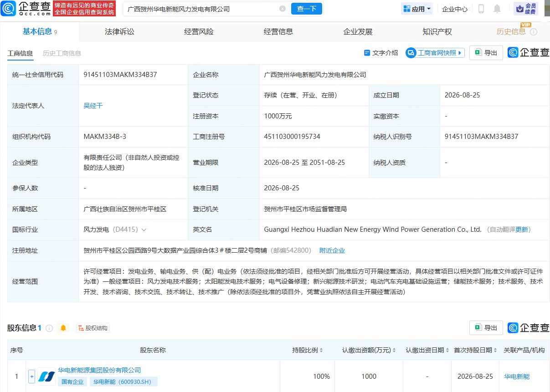Expand the shareholder row plus icon
550x392 pixels.
tap(31, 377)
